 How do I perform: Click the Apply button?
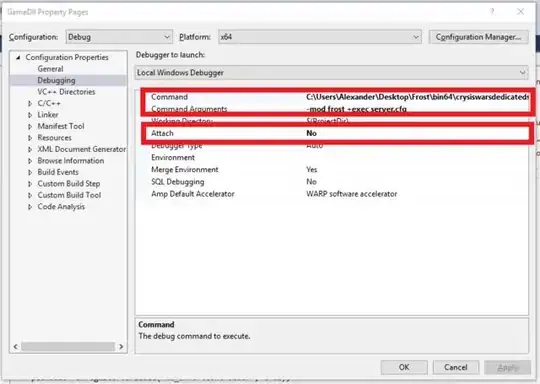507,367
